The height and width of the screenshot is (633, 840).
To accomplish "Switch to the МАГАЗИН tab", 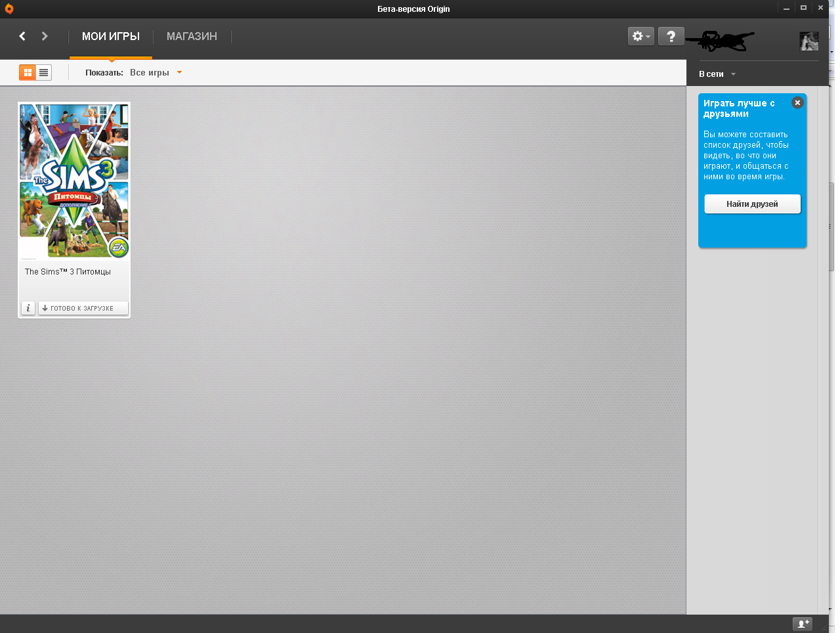I will (x=192, y=37).
